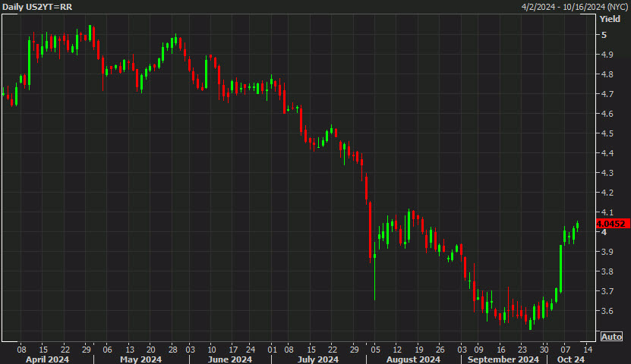Viewport: 631px width, 364px height.
Task: Click the 01 date tick in July
Action: (272, 349)
